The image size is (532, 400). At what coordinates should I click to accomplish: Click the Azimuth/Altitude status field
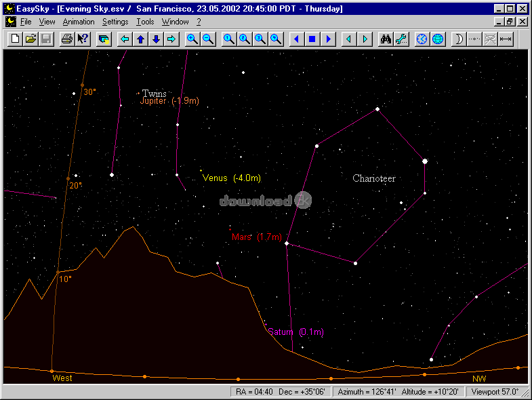(x=398, y=392)
